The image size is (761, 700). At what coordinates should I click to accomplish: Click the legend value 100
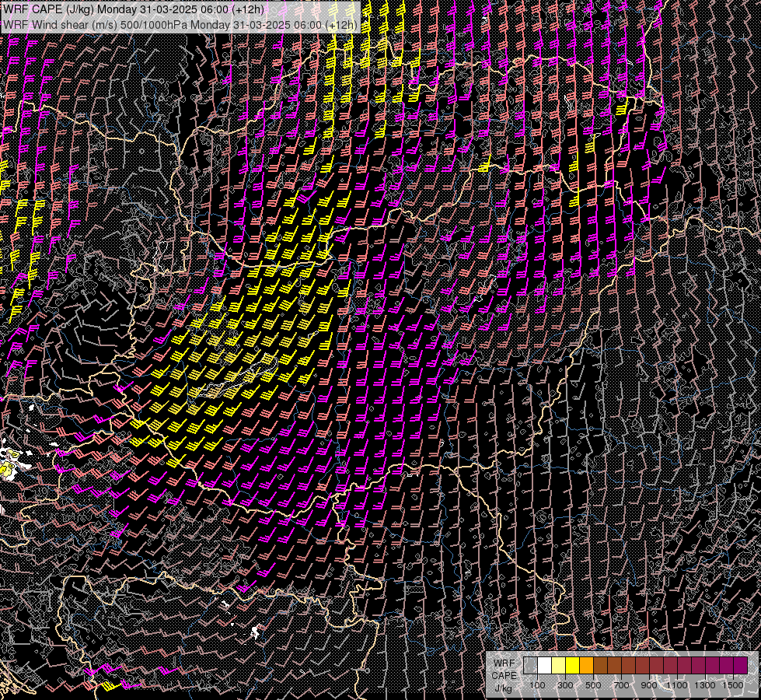coord(537,685)
